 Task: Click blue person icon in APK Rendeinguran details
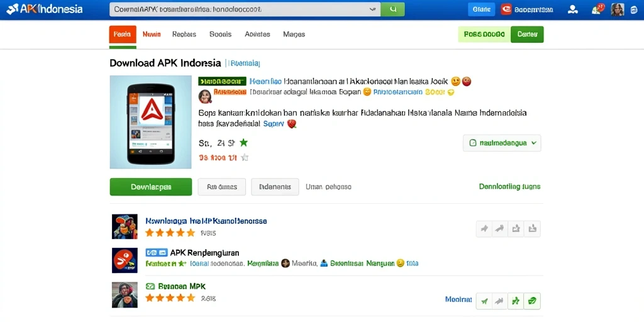click(x=323, y=264)
